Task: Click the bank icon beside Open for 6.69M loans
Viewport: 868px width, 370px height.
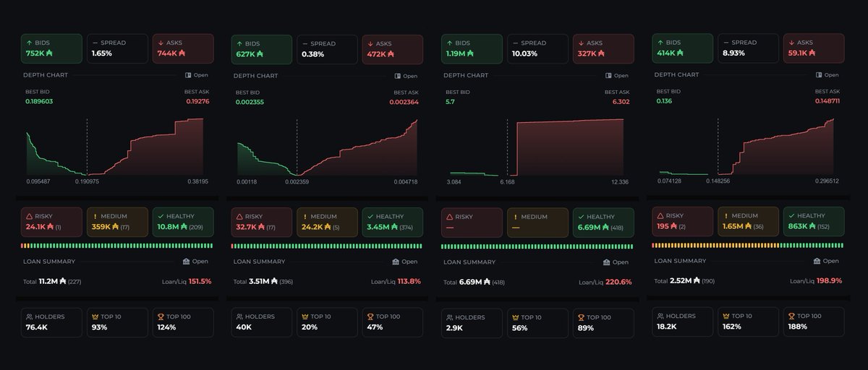Action: (x=608, y=262)
